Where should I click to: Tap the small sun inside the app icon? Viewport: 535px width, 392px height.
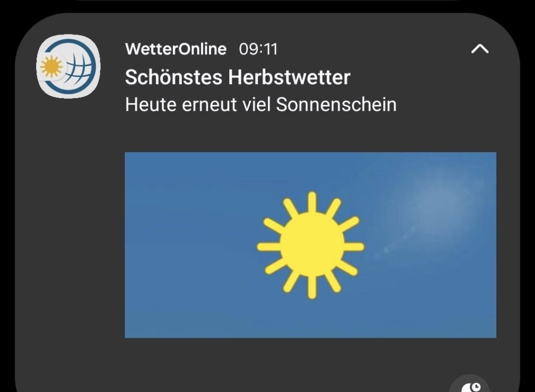(51, 66)
